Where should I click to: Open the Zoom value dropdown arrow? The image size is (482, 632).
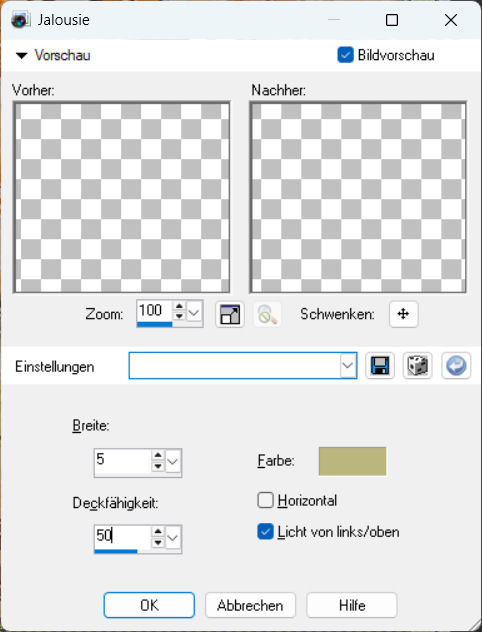(x=194, y=313)
